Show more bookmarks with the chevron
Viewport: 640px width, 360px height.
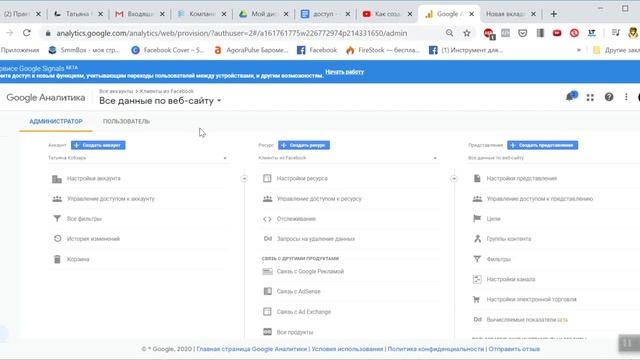click(578, 50)
